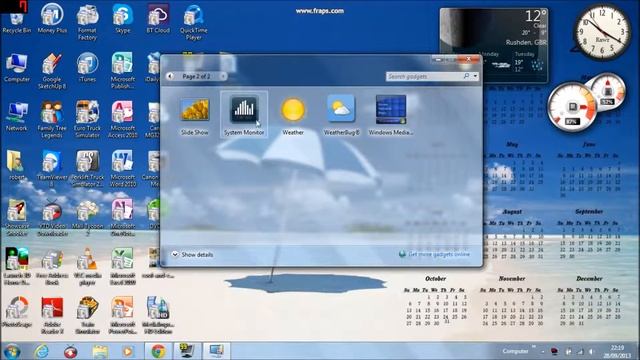Select the Euro Truck Simulator shortcut
The height and width of the screenshot is (360, 640).
[87, 120]
